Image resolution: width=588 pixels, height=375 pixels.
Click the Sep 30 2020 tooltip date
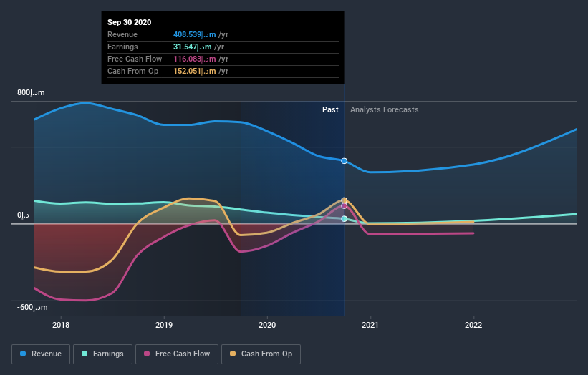130,22
